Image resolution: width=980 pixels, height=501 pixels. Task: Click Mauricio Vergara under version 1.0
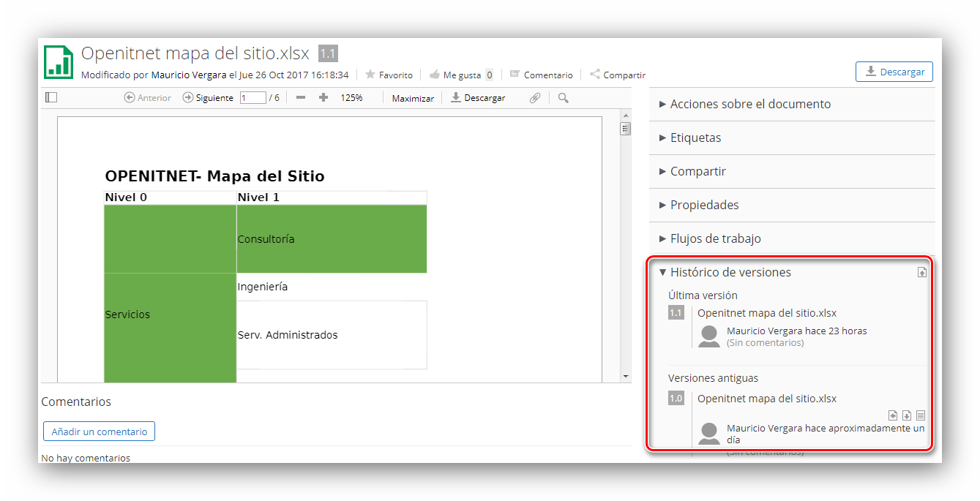coord(763,428)
